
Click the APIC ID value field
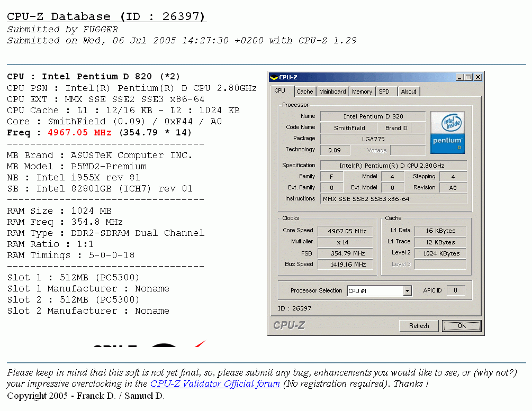455,290
